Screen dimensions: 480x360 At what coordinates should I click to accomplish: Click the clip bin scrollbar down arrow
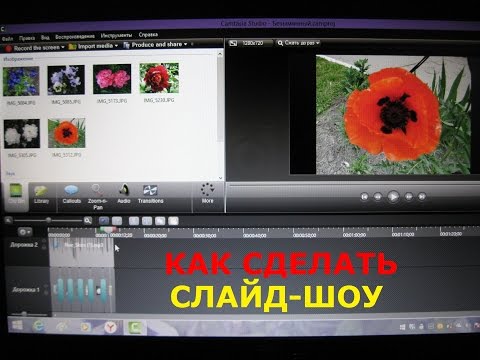pyautogui.click(x=220, y=178)
